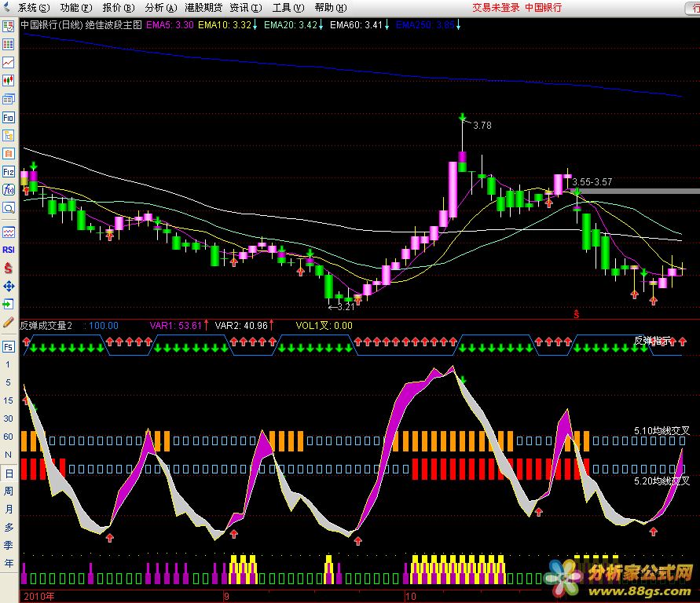Screen dimensions: 700x603
Task: Open the wavy lines indicator icon
Action: click(8, 232)
